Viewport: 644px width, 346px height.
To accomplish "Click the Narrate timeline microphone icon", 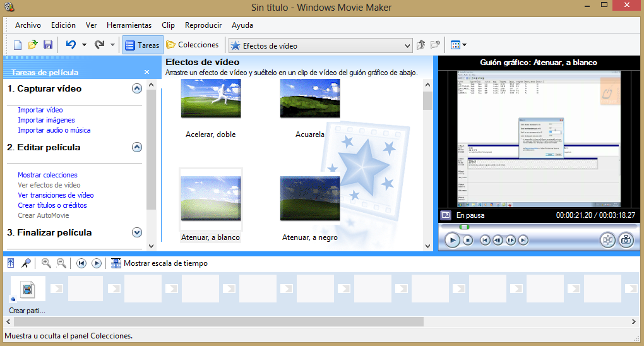I will point(27,263).
